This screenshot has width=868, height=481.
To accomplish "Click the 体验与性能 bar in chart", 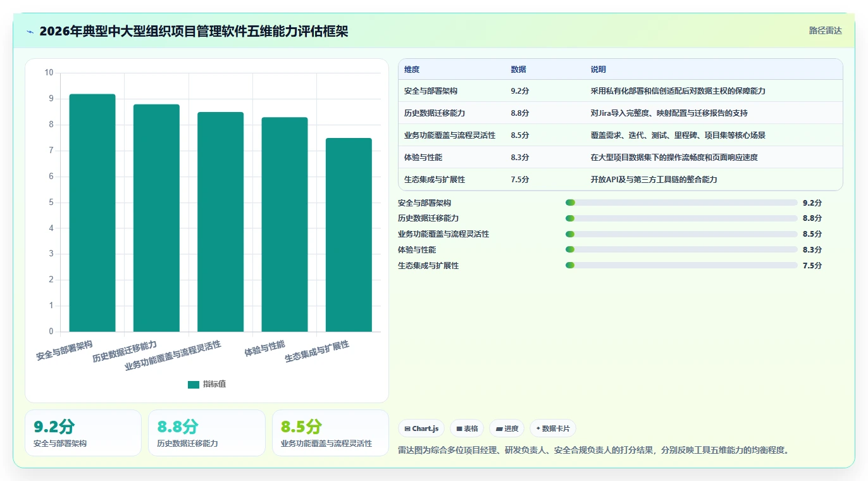I will tap(285, 225).
